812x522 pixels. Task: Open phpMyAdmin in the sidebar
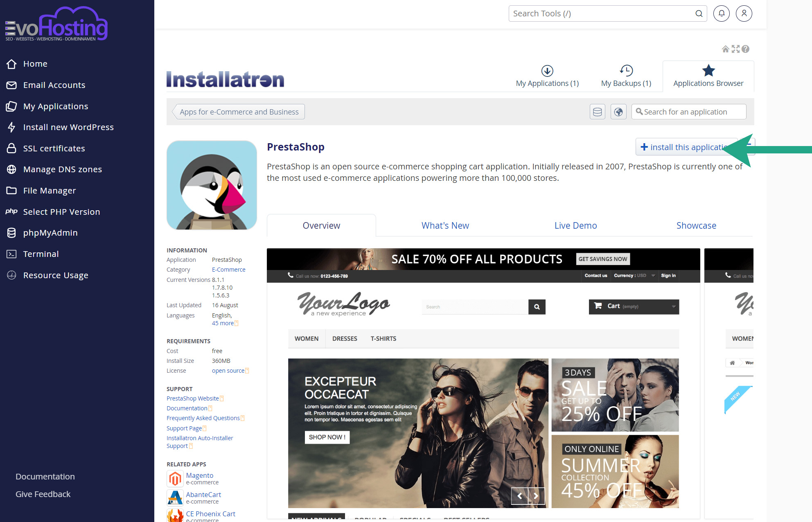point(50,233)
